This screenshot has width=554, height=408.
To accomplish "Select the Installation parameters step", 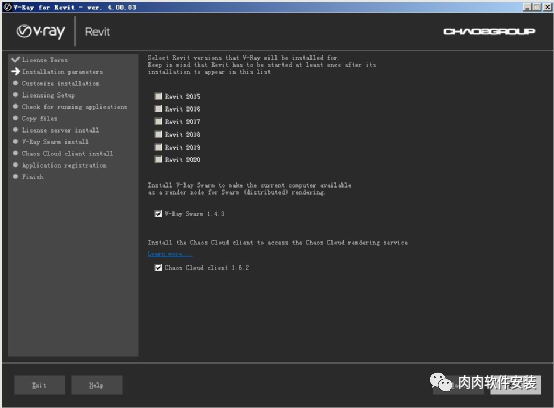I will 63,72.
